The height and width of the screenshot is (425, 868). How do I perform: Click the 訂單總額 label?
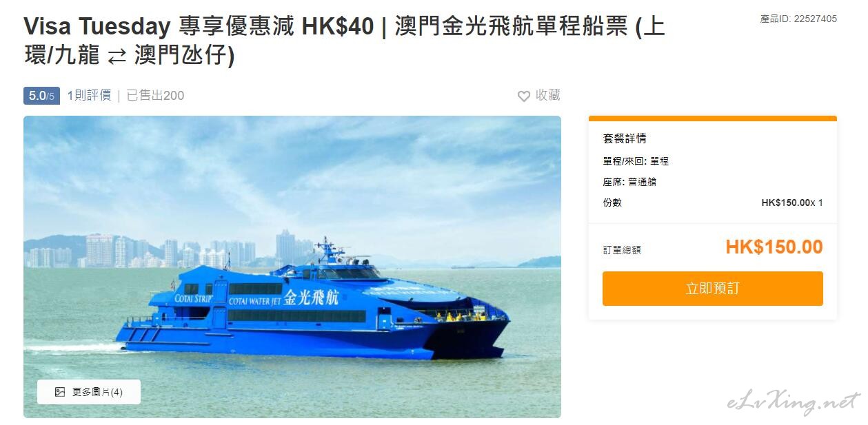point(622,250)
